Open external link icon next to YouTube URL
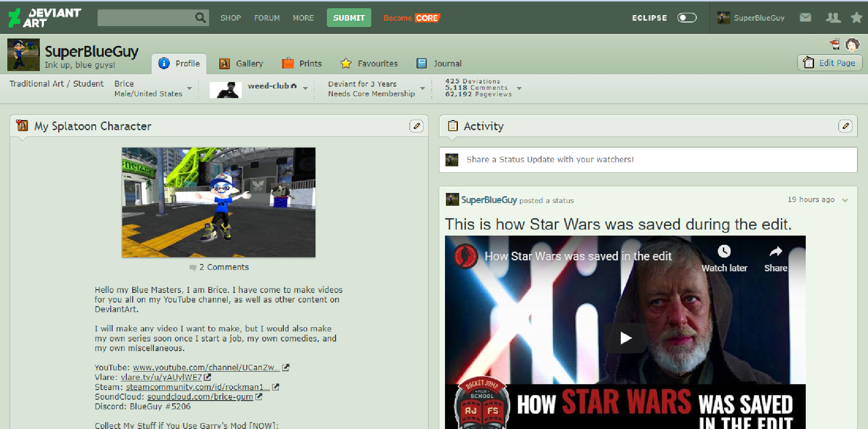This screenshot has height=429, width=868. pyautogui.click(x=286, y=368)
